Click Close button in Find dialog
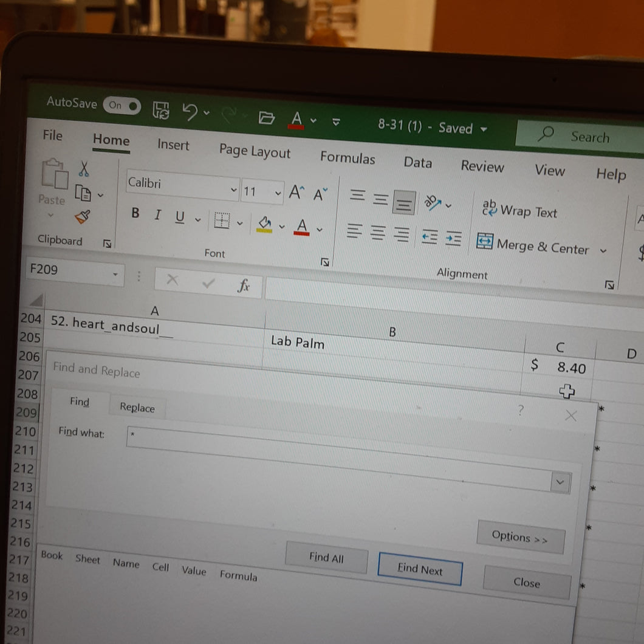Viewport: 644px width, 644px height. [527, 583]
